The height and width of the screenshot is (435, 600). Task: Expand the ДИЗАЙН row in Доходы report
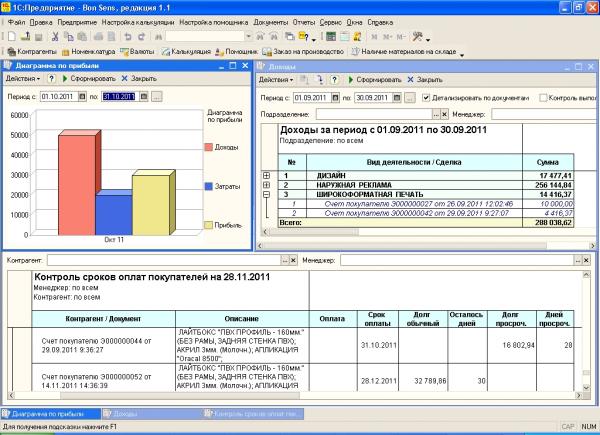coord(266,175)
